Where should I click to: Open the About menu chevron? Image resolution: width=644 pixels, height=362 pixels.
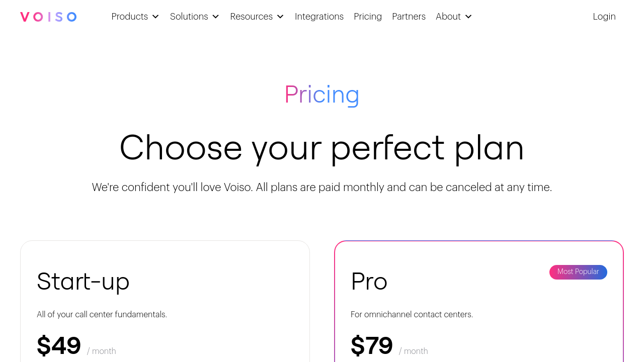pos(468,17)
